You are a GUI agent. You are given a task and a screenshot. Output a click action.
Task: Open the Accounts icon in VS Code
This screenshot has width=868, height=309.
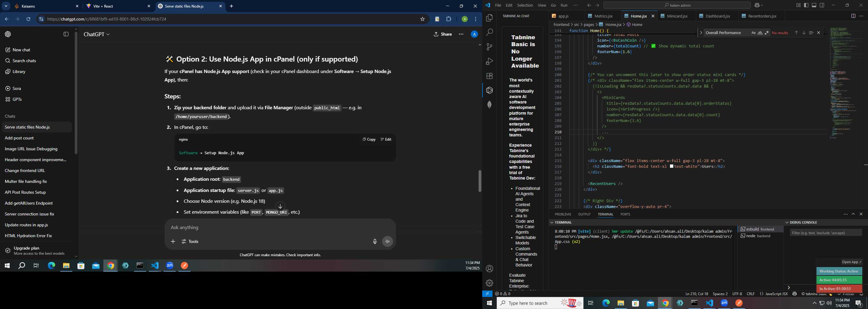[489, 269]
